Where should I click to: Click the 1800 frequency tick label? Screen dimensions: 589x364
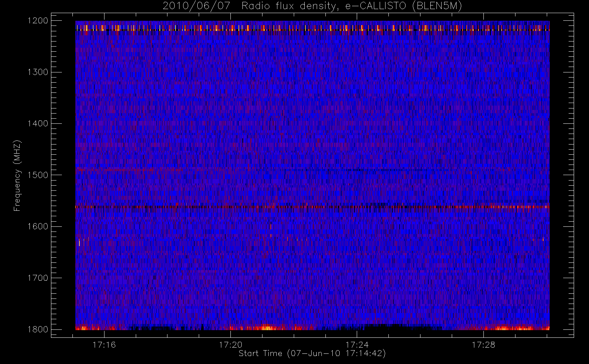pyautogui.click(x=38, y=329)
